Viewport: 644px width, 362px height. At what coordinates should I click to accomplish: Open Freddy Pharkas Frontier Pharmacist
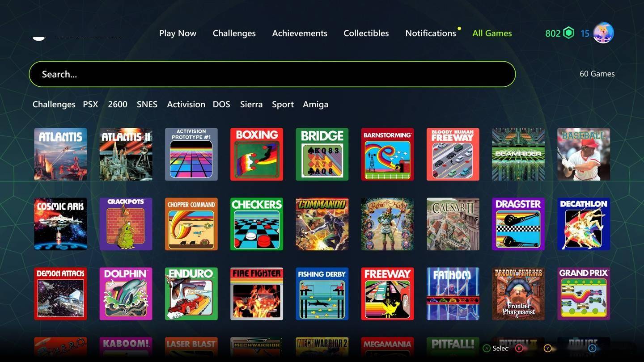[518, 294]
